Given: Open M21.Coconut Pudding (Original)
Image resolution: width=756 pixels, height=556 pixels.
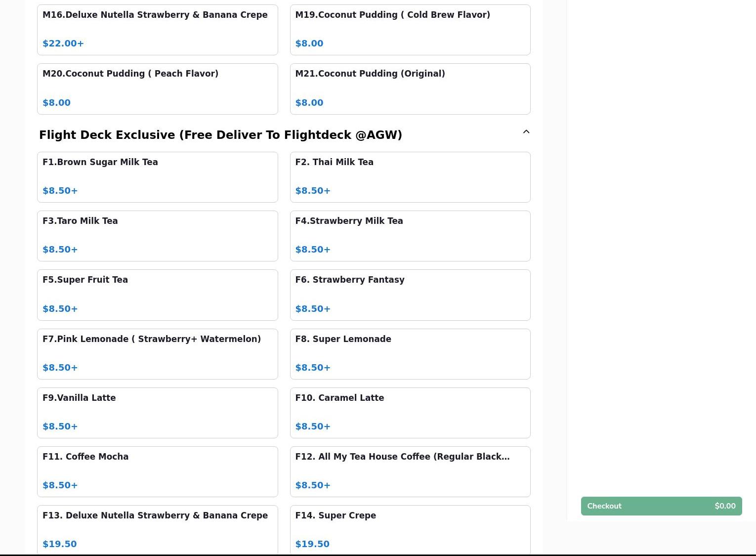Looking at the screenshot, I should tap(410, 88).
